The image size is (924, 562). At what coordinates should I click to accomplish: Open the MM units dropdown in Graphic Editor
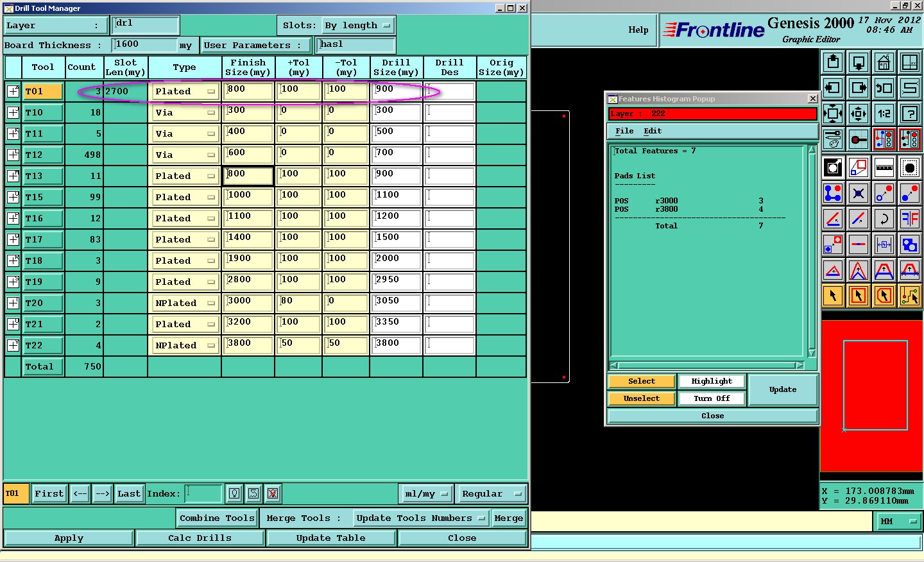tap(898, 522)
